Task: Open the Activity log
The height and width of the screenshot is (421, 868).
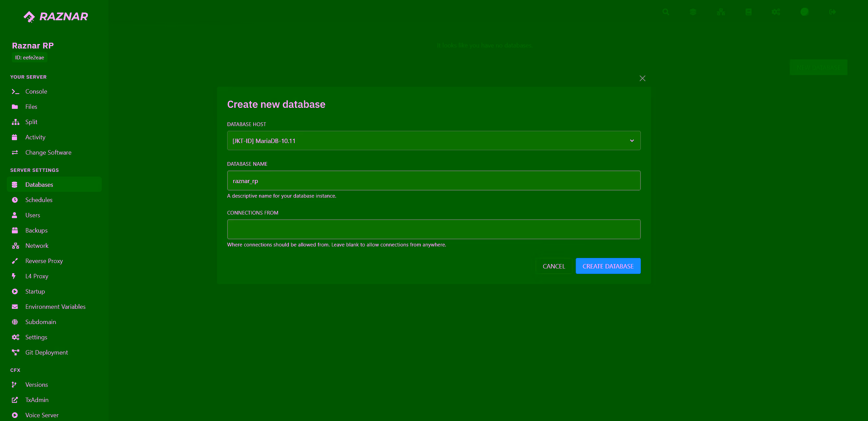Action: click(54, 137)
